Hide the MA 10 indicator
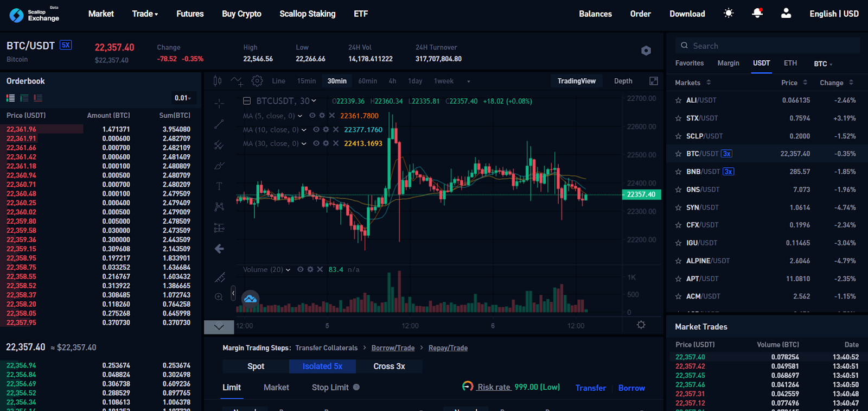Viewport: 868px width, 411px height. (316, 130)
